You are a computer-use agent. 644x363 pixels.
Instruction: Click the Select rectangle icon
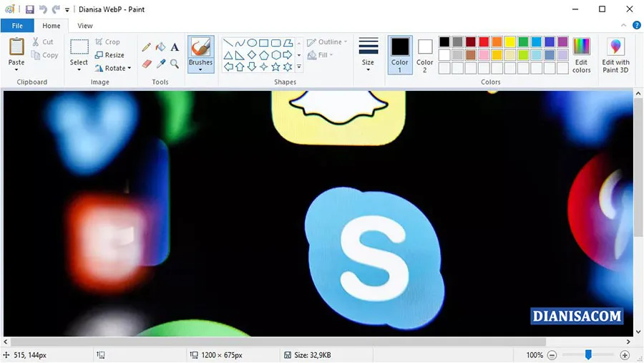(x=79, y=47)
